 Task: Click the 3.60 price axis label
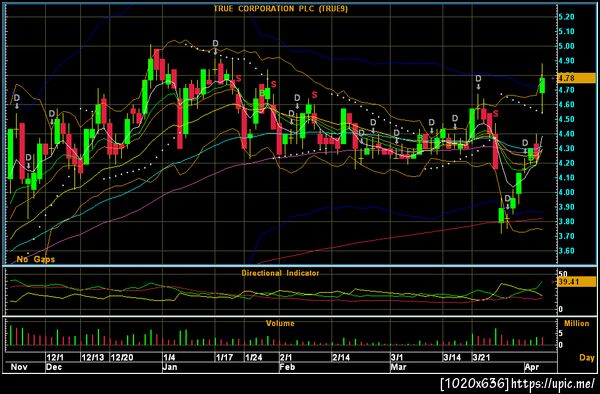pos(566,251)
